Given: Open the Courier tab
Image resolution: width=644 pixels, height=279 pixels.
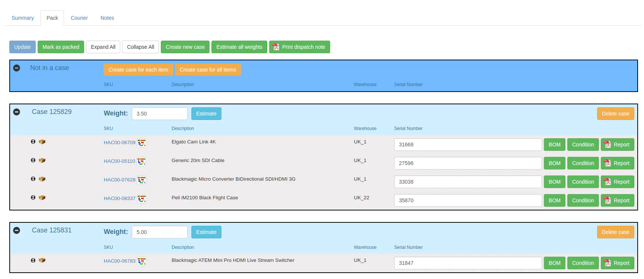Looking at the screenshot, I should coord(79,18).
